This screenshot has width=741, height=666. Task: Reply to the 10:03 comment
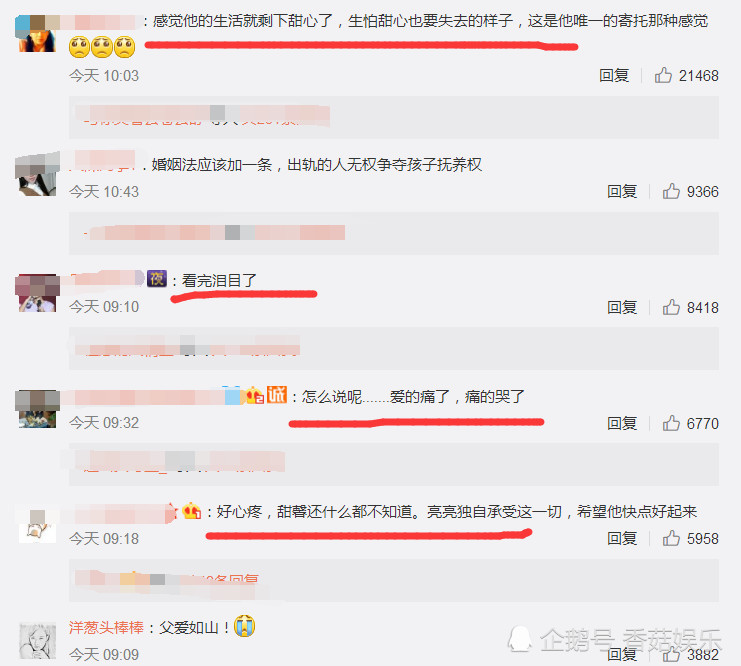click(x=614, y=76)
